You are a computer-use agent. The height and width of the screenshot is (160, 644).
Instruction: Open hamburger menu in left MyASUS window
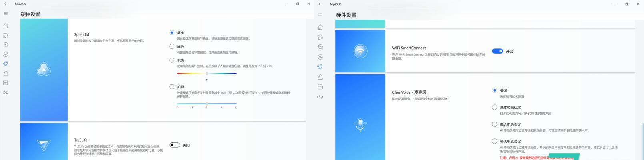coord(6,14)
